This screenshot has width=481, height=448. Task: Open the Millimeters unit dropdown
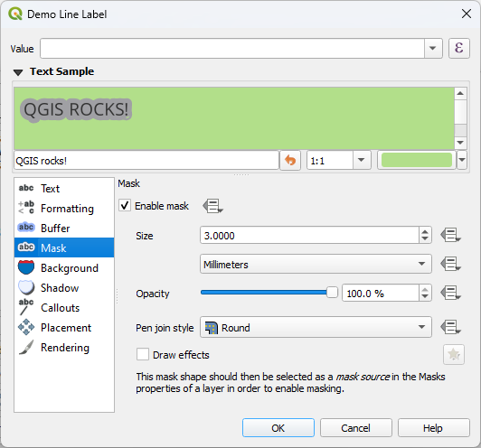[x=316, y=264]
